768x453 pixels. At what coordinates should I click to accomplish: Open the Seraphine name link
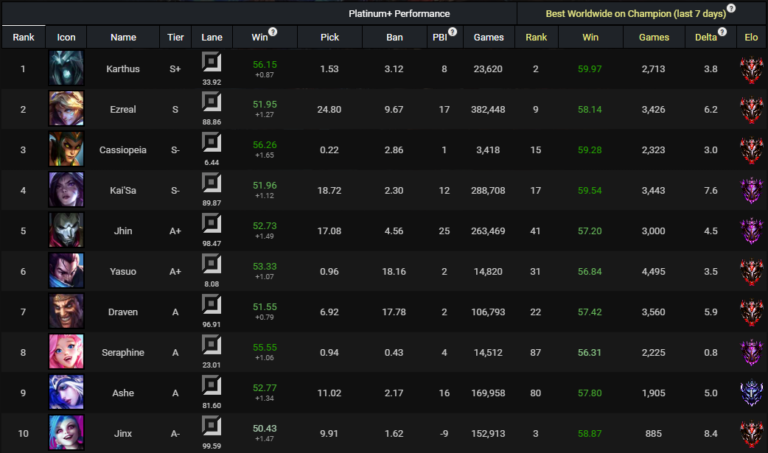click(123, 353)
